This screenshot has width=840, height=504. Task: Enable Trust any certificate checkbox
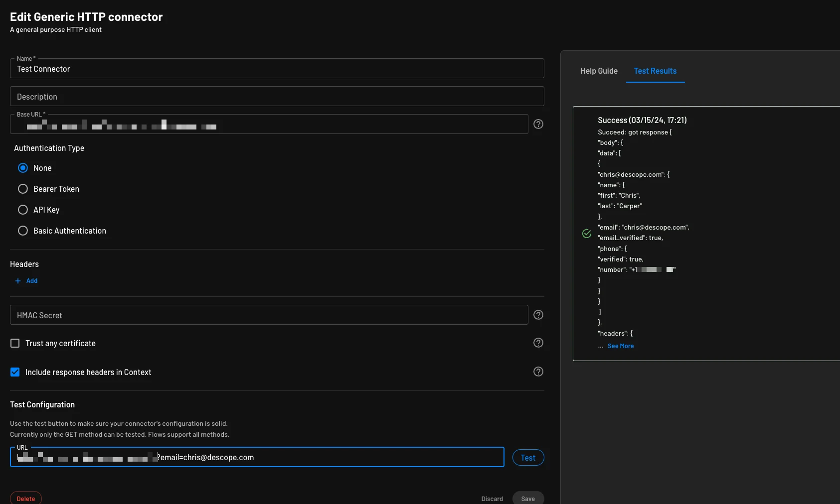pyautogui.click(x=15, y=343)
